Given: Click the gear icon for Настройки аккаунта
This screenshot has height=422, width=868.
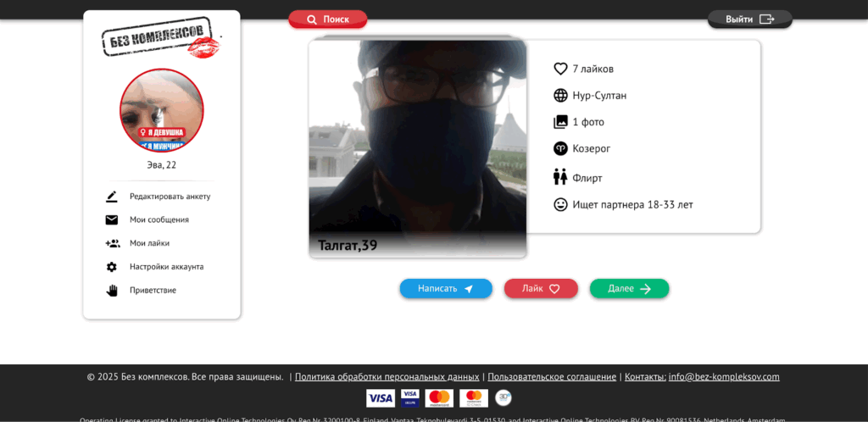Looking at the screenshot, I should click(112, 267).
